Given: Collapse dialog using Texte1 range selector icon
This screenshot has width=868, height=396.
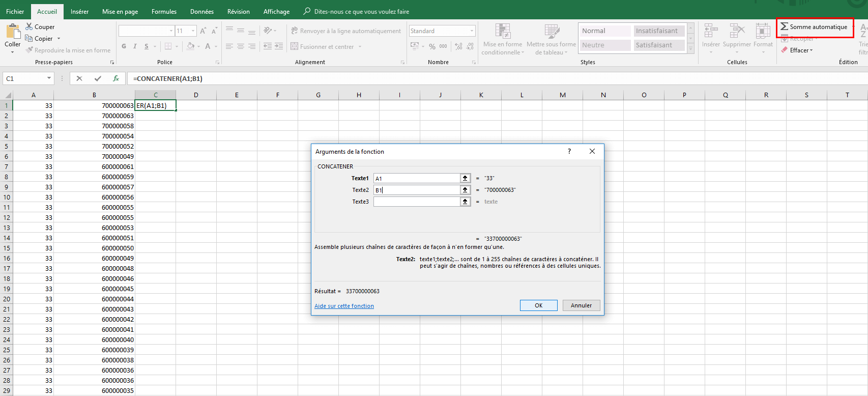Looking at the screenshot, I should 465,178.
